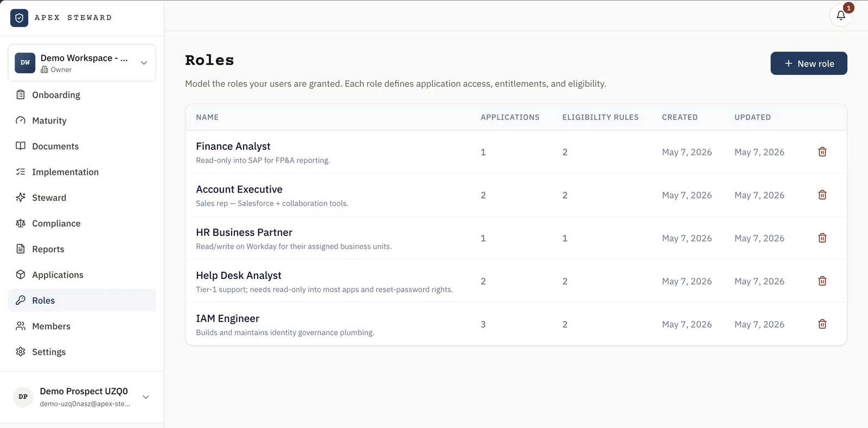
Task: Expand the Demo Workspace switcher
Action: (82, 63)
